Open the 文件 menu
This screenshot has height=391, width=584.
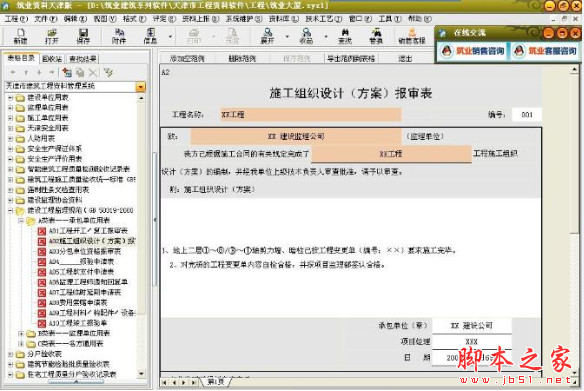[45, 18]
